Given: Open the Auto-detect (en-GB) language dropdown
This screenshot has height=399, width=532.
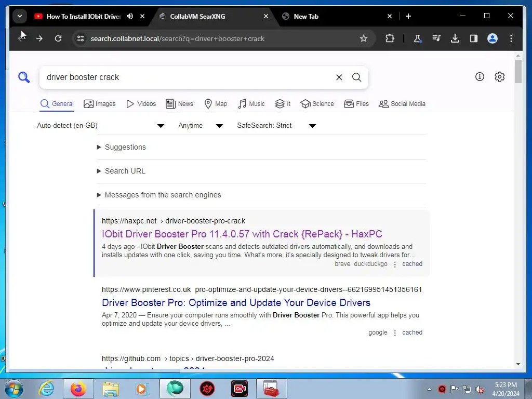Looking at the screenshot, I should click(101, 126).
